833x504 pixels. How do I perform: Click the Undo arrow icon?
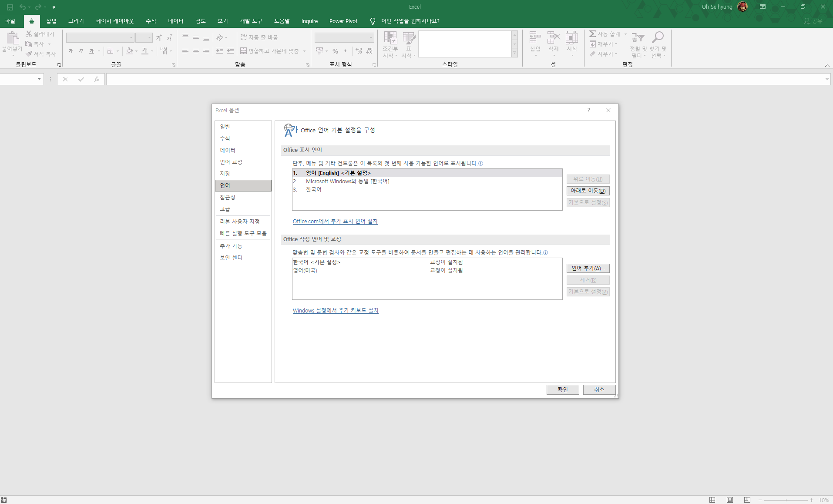click(x=22, y=7)
